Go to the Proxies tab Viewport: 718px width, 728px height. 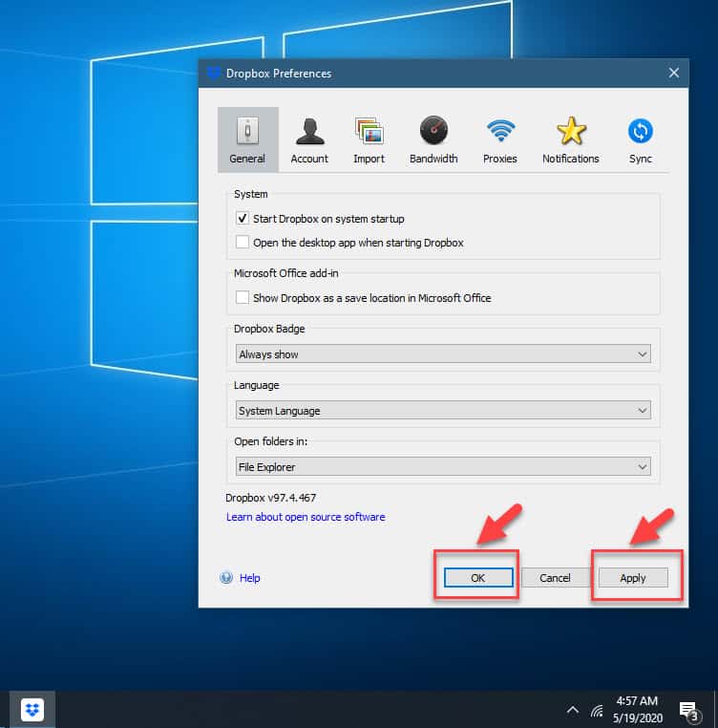(x=500, y=139)
